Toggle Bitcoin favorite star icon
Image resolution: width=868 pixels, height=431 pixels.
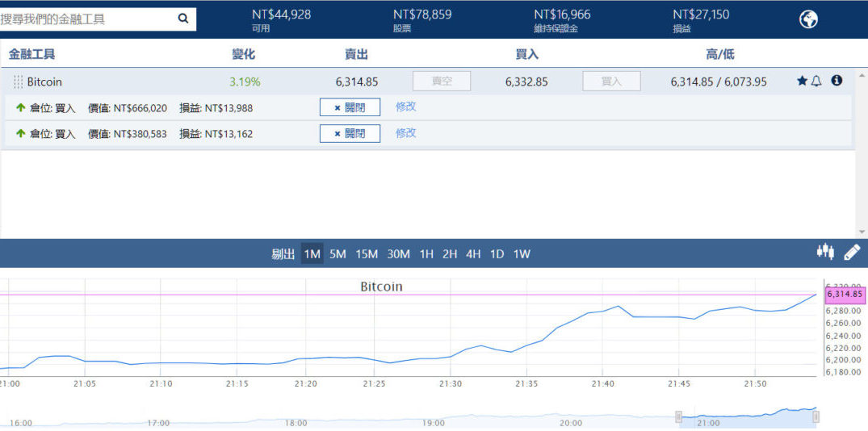[802, 81]
